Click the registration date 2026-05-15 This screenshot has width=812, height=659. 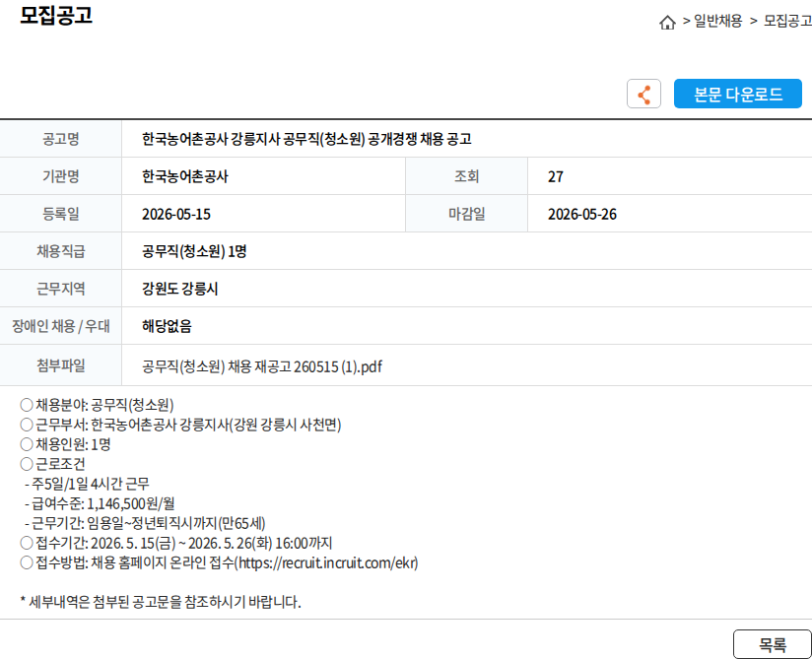pos(176,214)
